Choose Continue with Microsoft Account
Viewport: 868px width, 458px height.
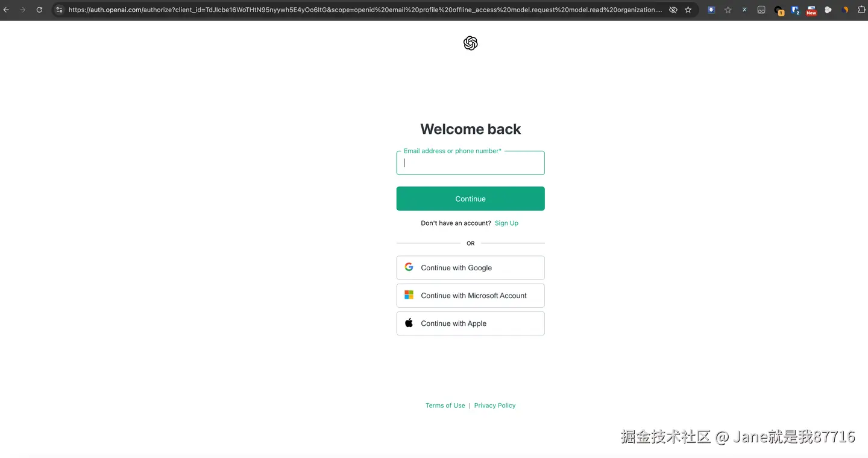click(x=470, y=296)
